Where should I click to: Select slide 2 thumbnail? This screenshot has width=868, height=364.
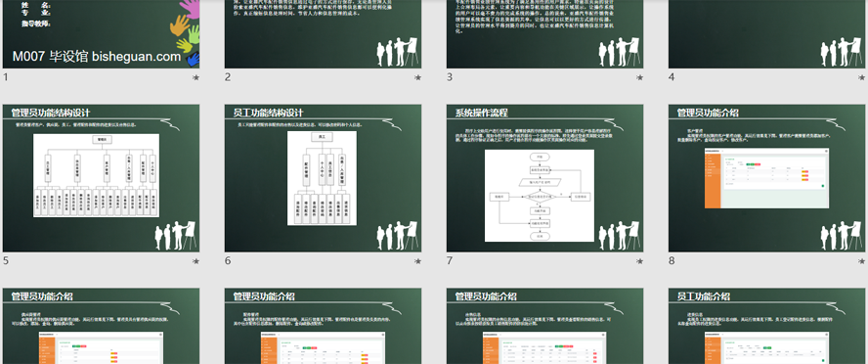pos(324,34)
